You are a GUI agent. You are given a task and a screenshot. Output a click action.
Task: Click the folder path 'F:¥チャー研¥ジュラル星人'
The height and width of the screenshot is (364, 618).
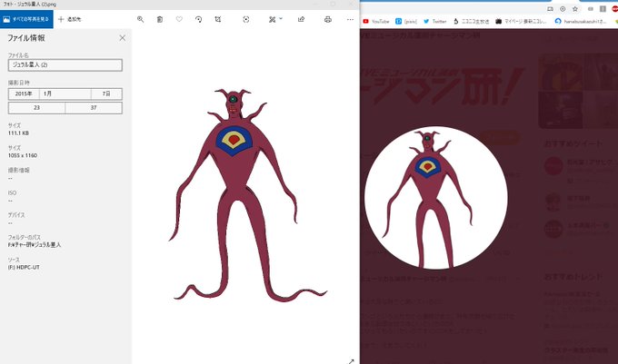[x=35, y=245]
